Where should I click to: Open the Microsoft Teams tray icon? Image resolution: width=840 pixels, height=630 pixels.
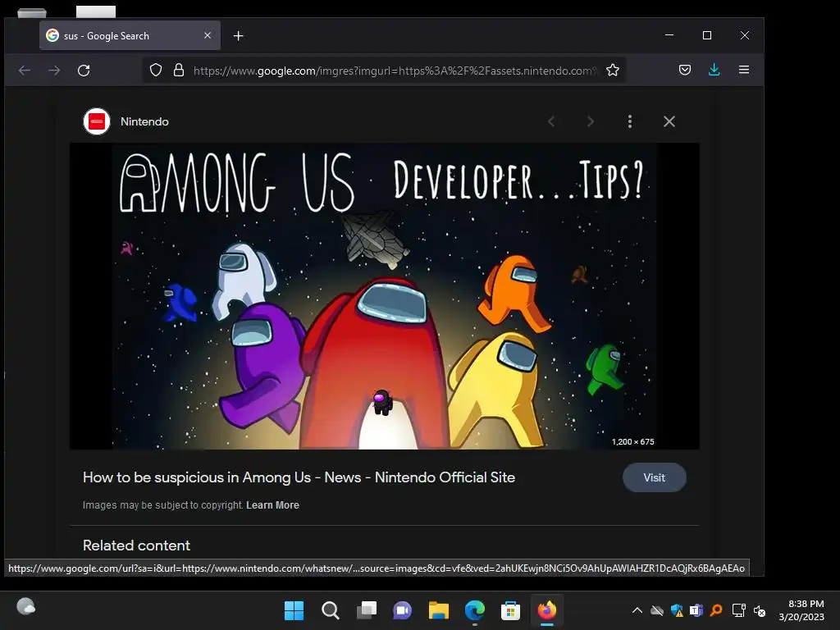tap(696, 610)
